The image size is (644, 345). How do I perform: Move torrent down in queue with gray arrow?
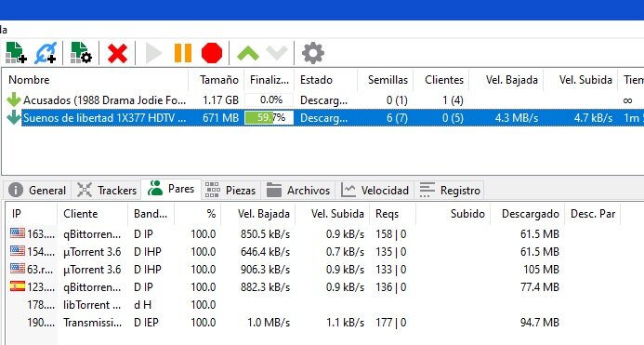tap(277, 53)
